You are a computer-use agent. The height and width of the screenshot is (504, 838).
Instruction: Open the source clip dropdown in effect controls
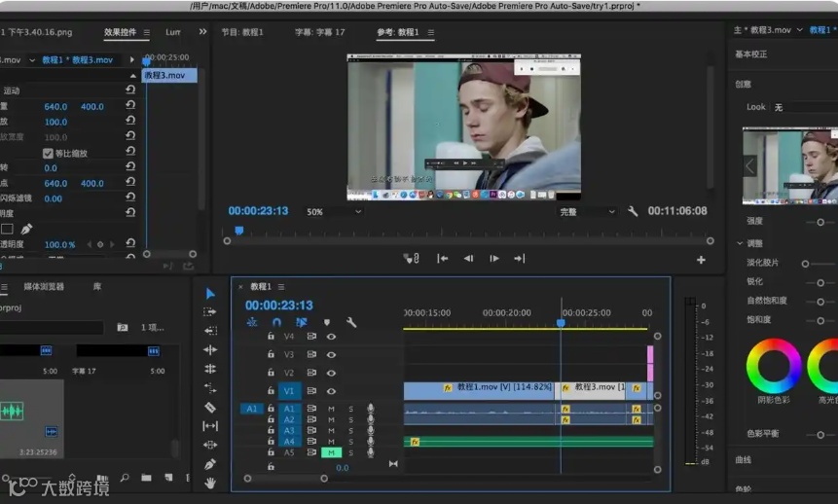(32, 60)
